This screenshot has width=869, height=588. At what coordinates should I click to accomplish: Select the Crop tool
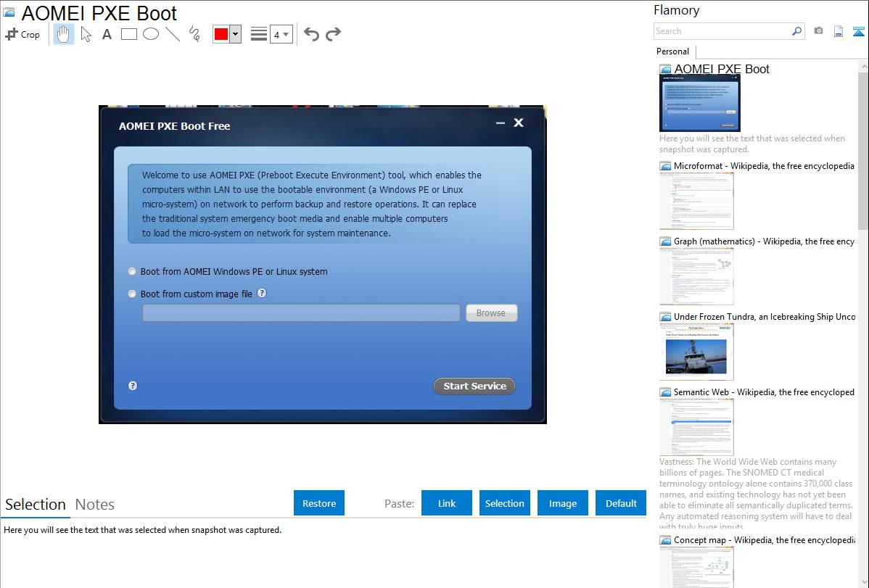(x=22, y=34)
